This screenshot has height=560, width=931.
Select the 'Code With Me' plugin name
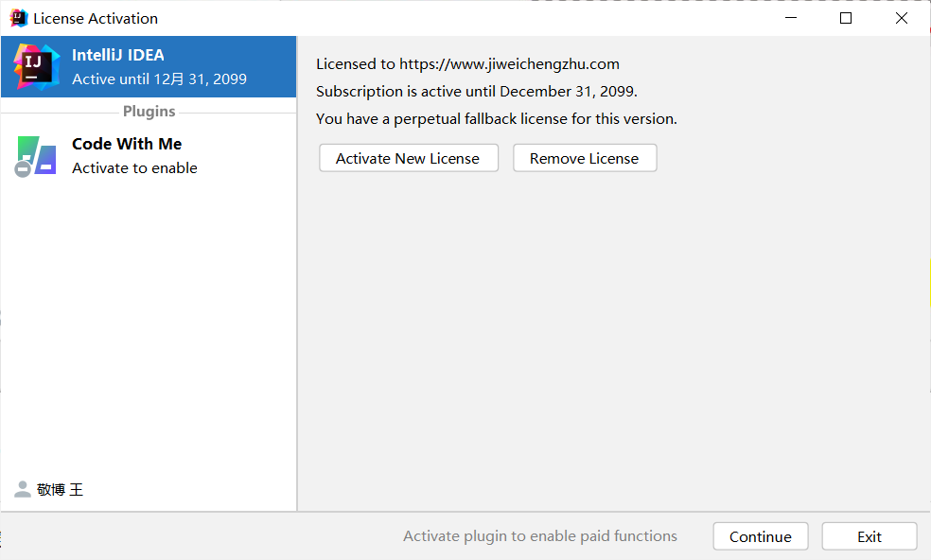[127, 144]
